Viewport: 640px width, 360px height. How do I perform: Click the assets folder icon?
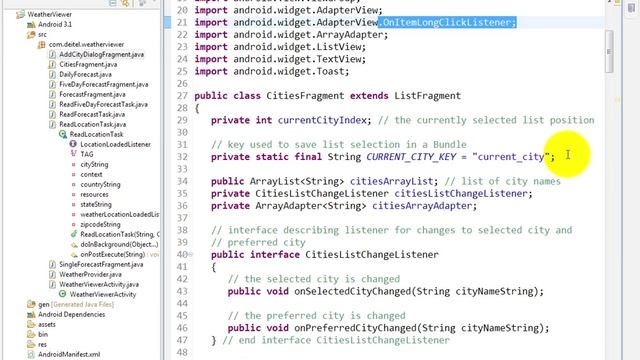[31, 324]
